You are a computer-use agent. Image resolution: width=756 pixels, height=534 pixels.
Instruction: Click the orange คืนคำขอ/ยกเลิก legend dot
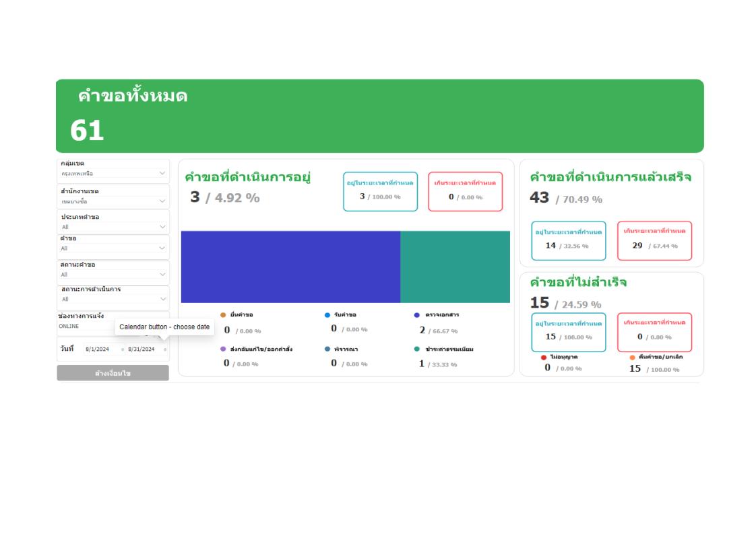[x=632, y=358]
